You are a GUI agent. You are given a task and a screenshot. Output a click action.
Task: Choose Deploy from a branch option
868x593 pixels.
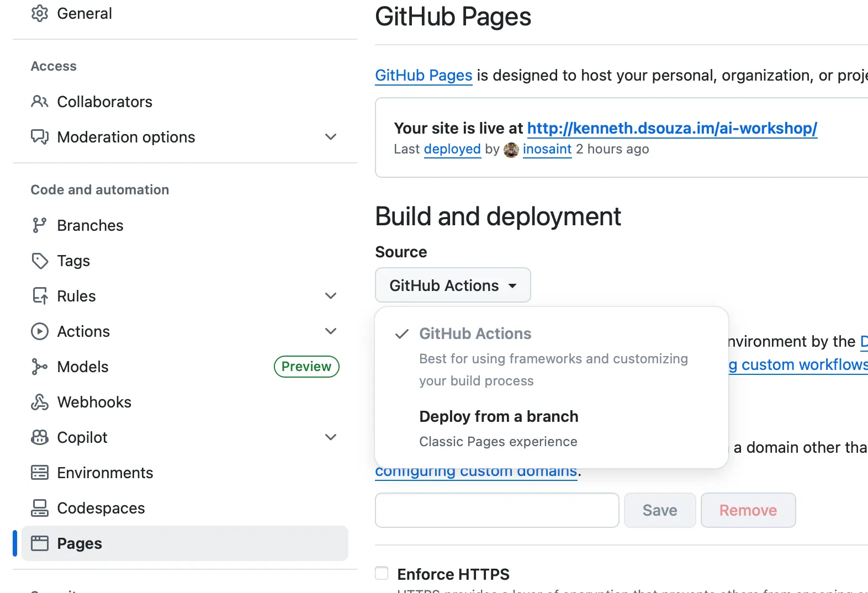(551, 428)
